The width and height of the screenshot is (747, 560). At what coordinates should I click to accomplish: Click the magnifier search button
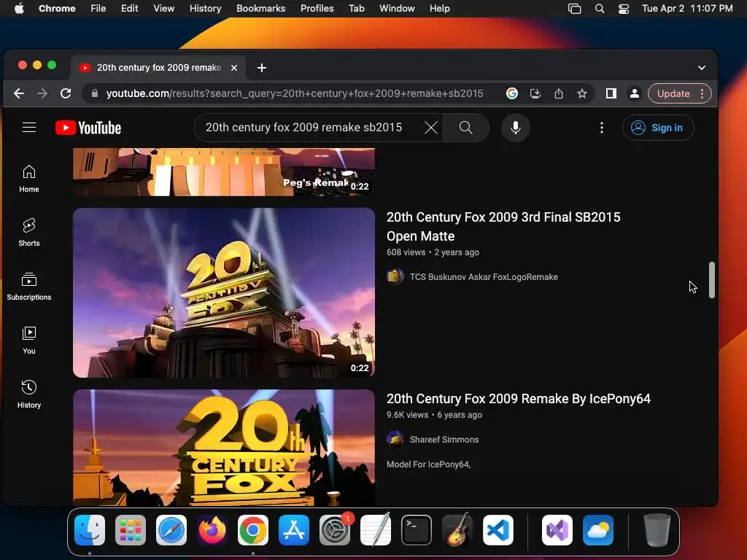(466, 128)
